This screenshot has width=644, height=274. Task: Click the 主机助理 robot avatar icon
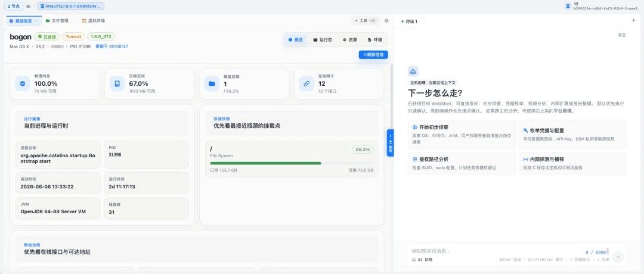pos(413,71)
